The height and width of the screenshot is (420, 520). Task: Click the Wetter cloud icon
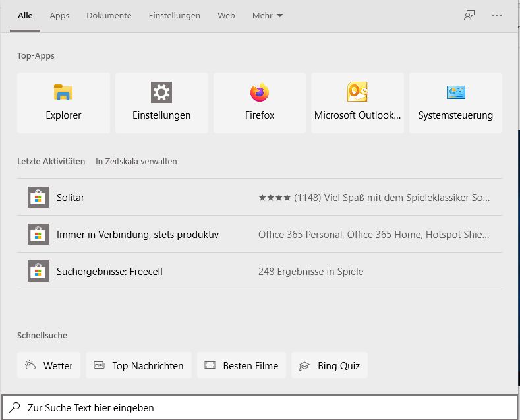tap(30, 365)
